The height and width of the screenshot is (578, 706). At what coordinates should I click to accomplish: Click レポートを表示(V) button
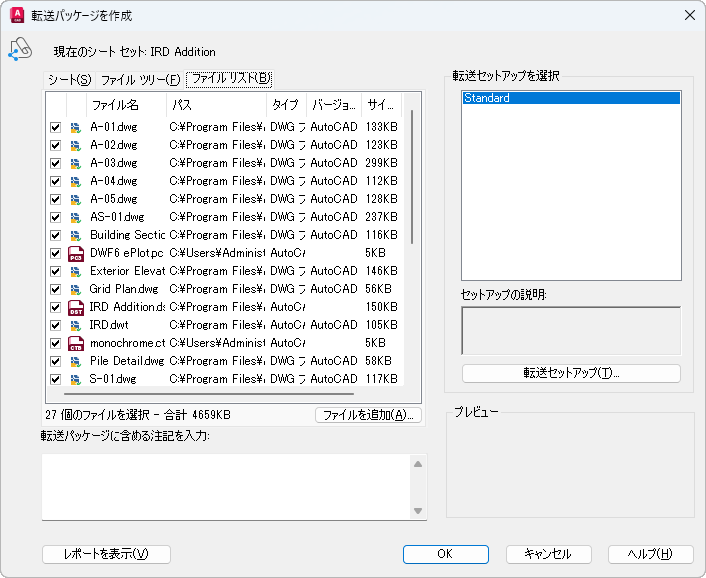click(106, 554)
